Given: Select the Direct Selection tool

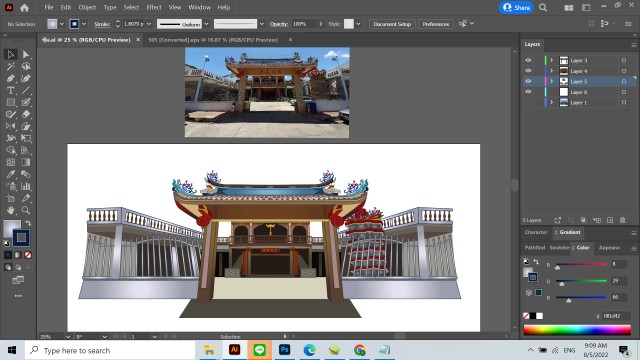Looking at the screenshot, I should [26, 54].
